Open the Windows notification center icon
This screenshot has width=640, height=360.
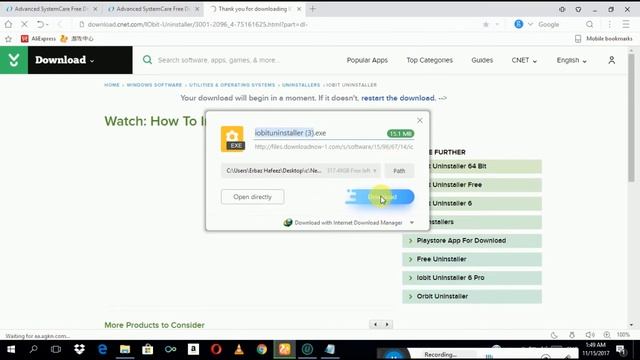pos(621,349)
